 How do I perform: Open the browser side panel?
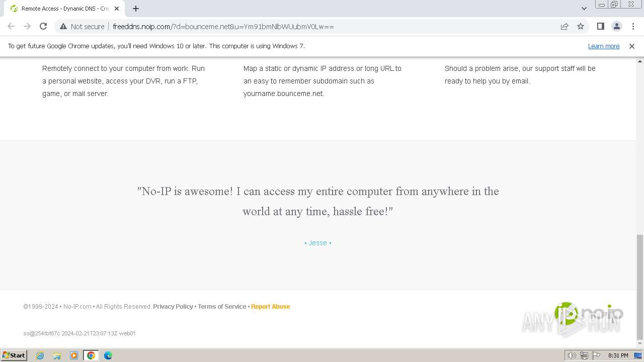[601, 26]
